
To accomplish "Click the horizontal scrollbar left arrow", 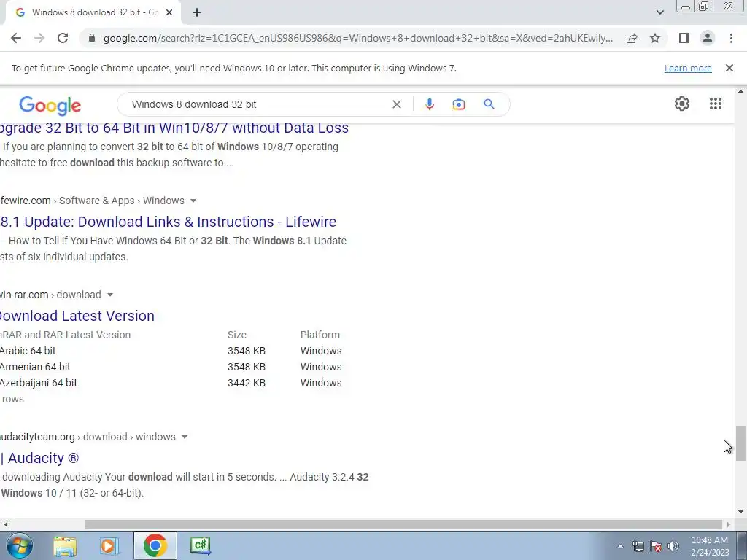I will [5, 524].
